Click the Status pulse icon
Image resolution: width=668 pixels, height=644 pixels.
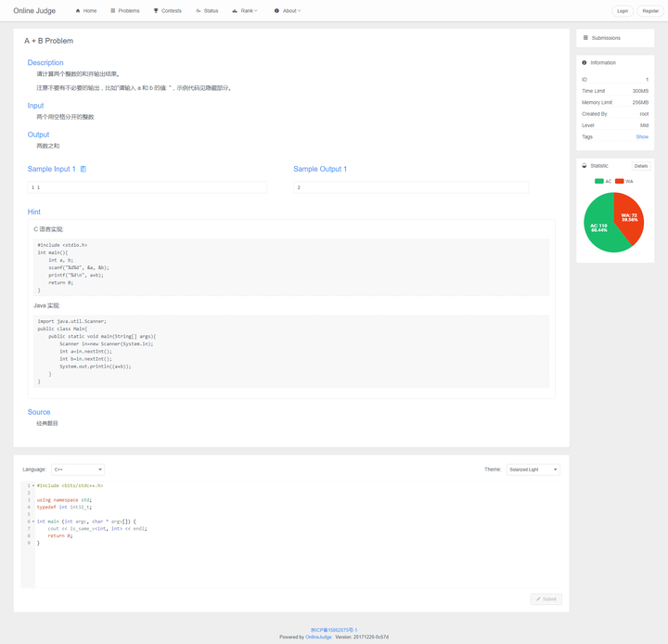(x=199, y=11)
